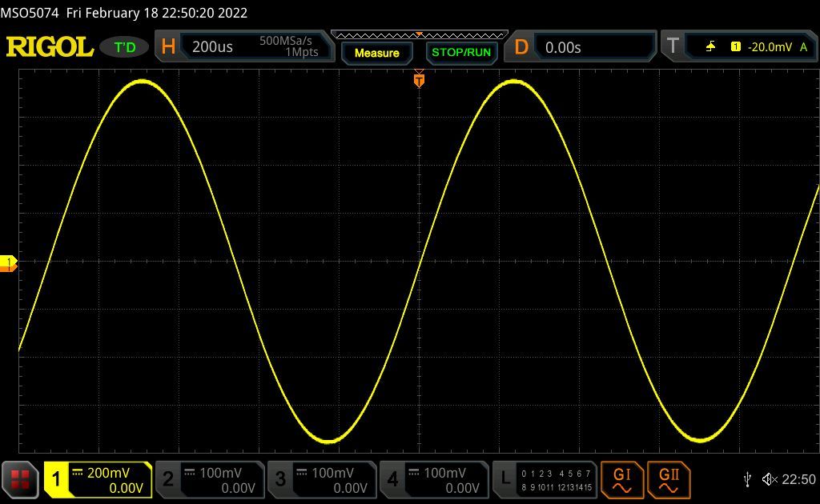Open the GI signal generator
The width and height of the screenshot is (820, 504).
pos(621,480)
